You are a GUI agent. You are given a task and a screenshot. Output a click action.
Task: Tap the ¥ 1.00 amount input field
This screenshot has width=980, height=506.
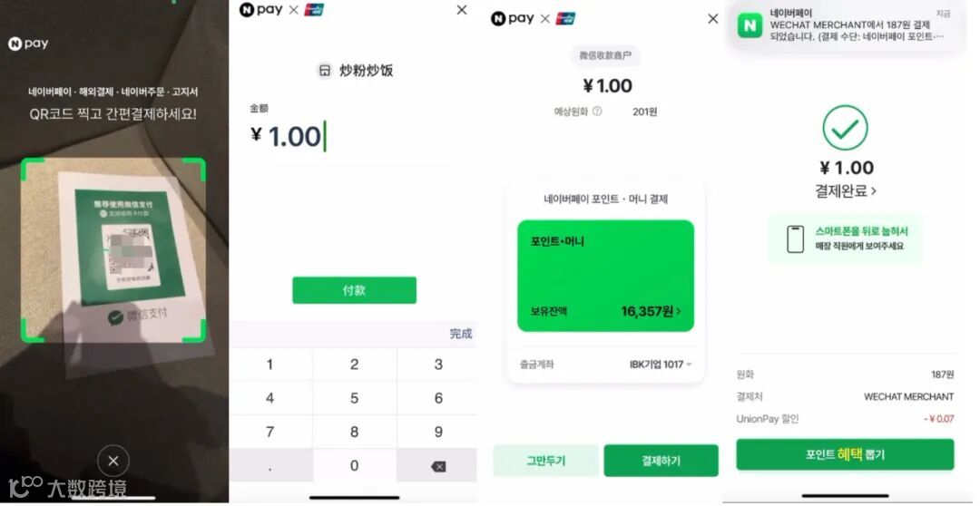coord(353,136)
